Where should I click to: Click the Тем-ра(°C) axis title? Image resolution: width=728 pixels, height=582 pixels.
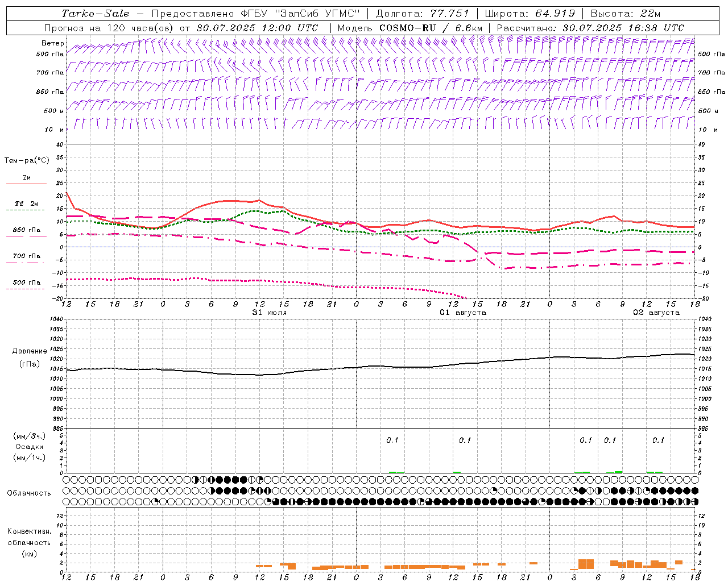click(x=27, y=161)
